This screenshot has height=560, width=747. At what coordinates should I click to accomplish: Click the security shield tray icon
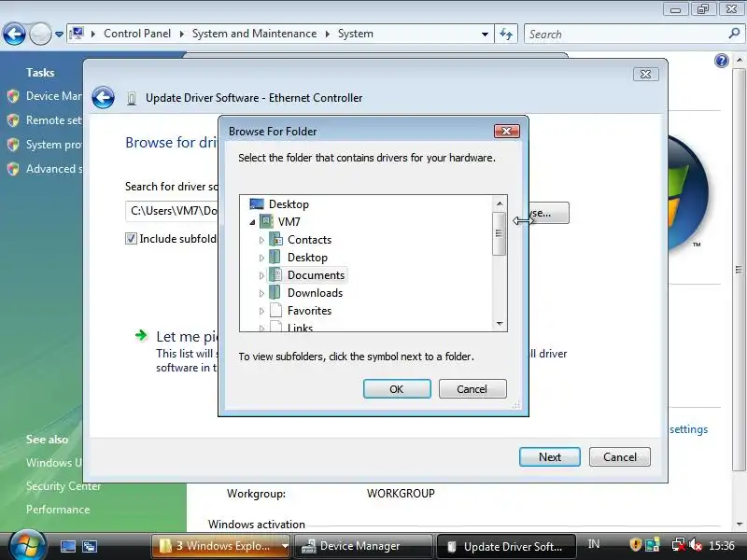click(x=636, y=544)
